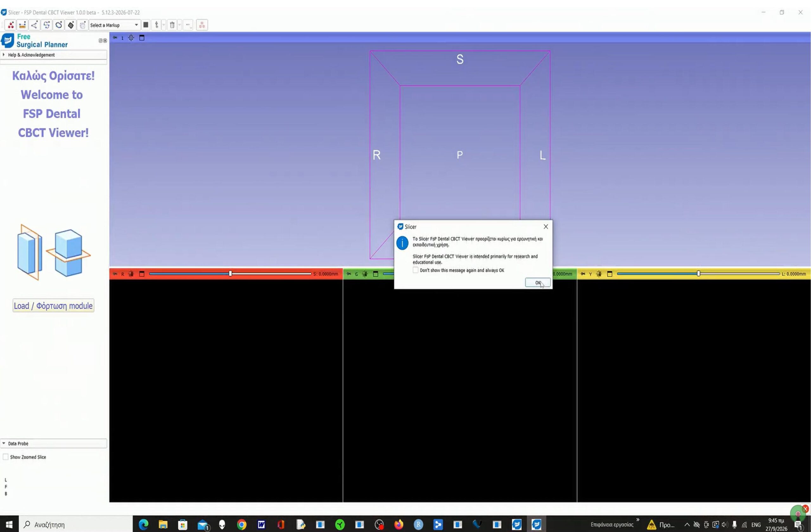The width and height of the screenshot is (811, 532).
Task: Close the module panel
Action: click(x=105, y=41)
